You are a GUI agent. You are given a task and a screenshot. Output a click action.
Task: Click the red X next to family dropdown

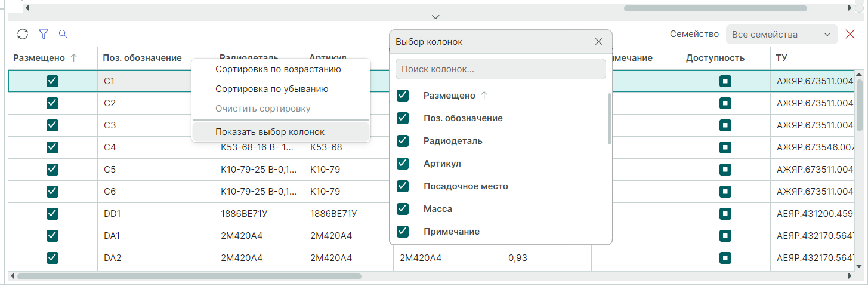pos(850,34)
